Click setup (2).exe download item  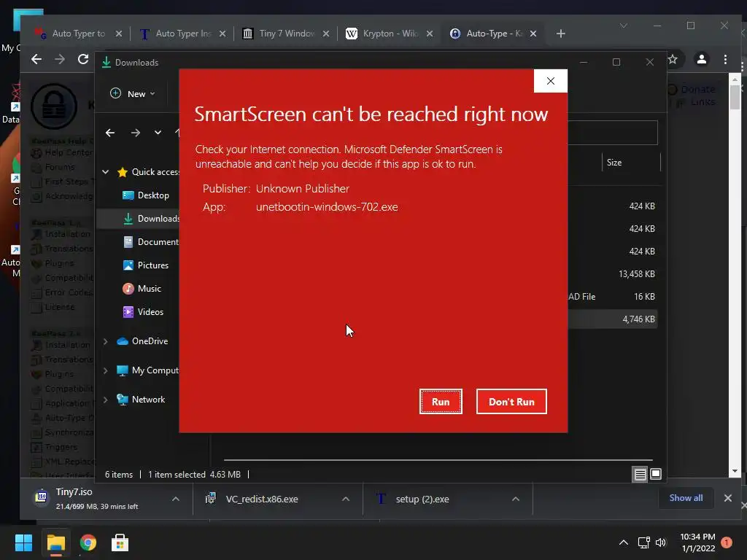coord(422,499)
